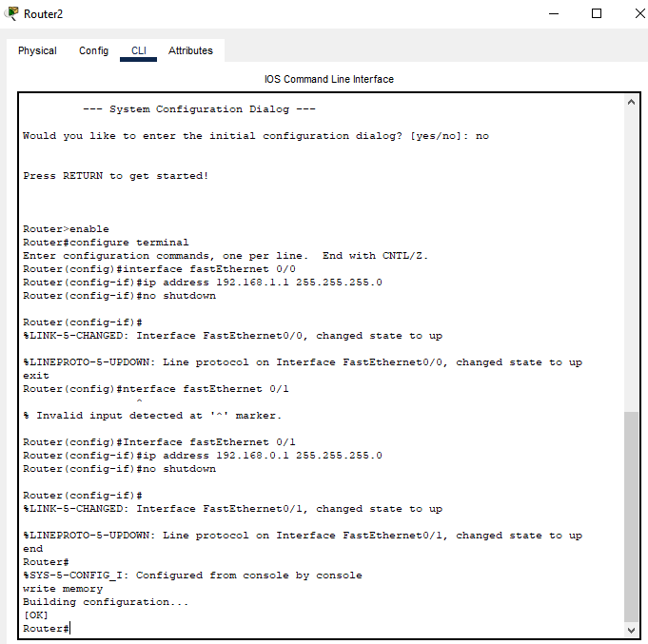The image size is (648, 644).
Task: Minimize the Router2 window
Action: pyautogui.click(x=554, y=13)
